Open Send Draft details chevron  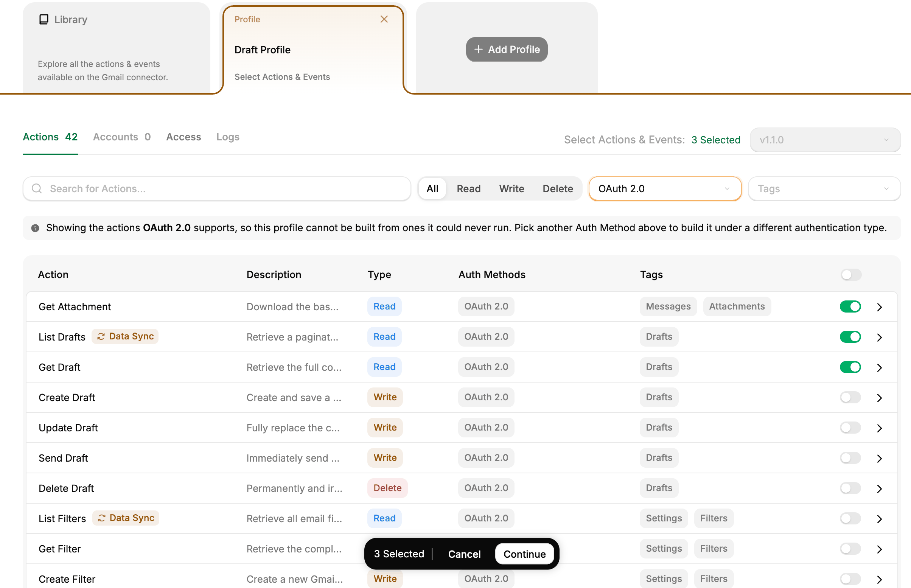879,458
